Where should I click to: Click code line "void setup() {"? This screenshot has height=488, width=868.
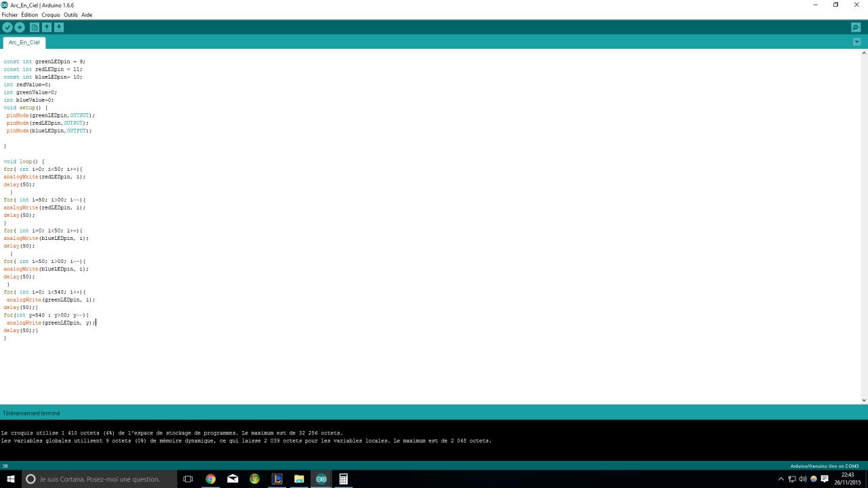(x=26, y=108)
